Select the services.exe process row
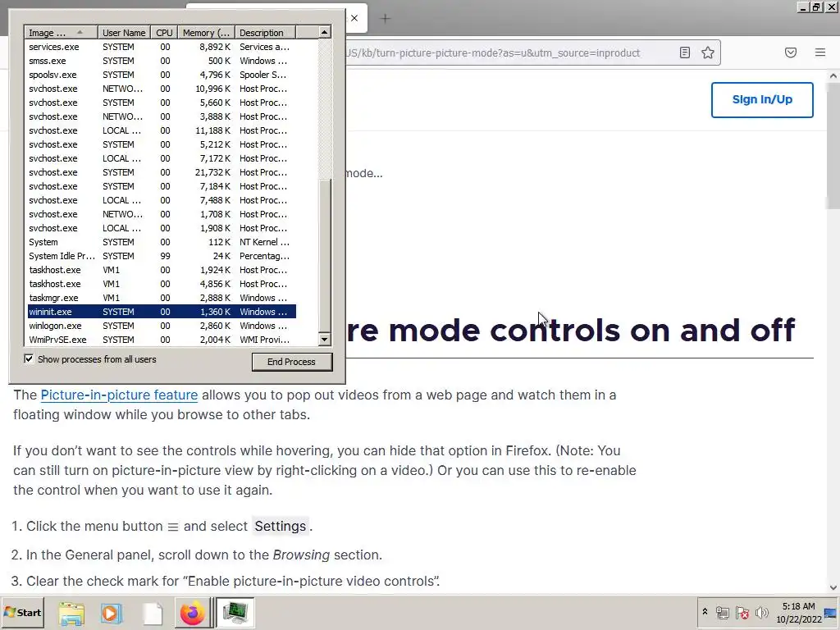Viewport: 840px width, 630px height. tap(162, 47)
